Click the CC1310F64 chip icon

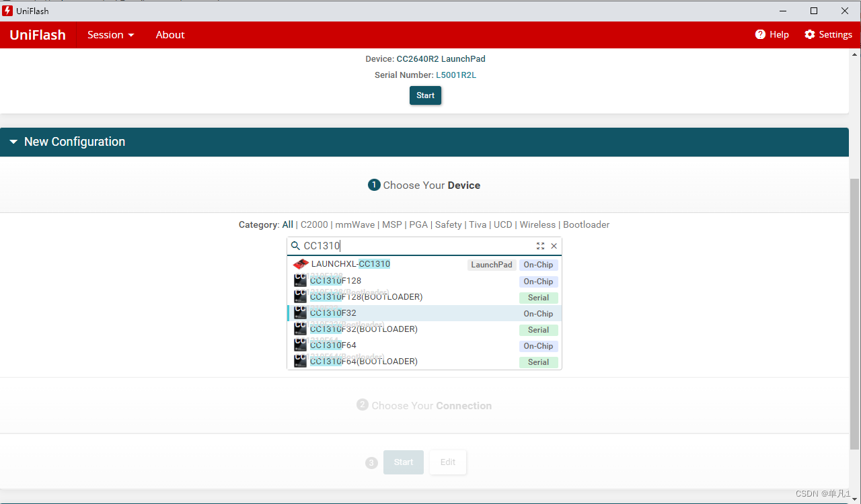[x=300, y=345]
